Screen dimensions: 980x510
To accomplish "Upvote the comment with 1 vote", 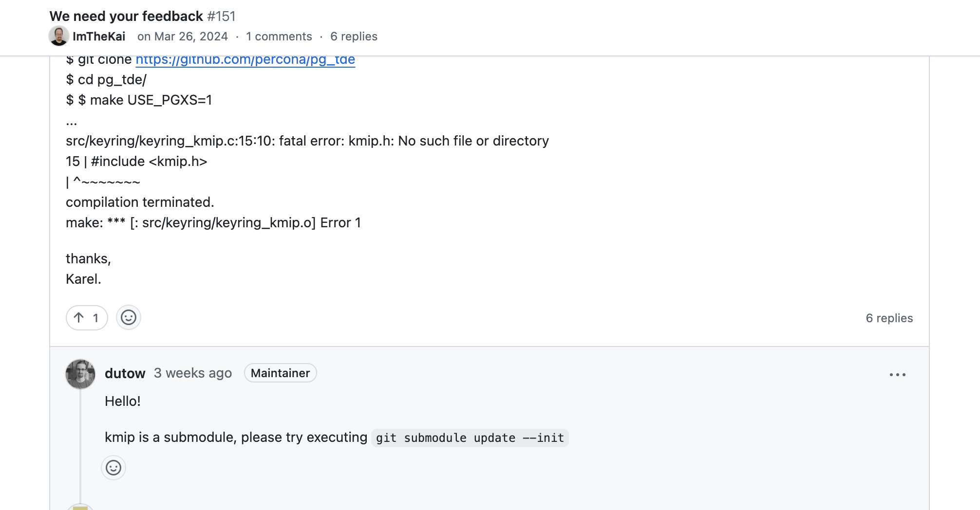I will click(x=87, y=318).
